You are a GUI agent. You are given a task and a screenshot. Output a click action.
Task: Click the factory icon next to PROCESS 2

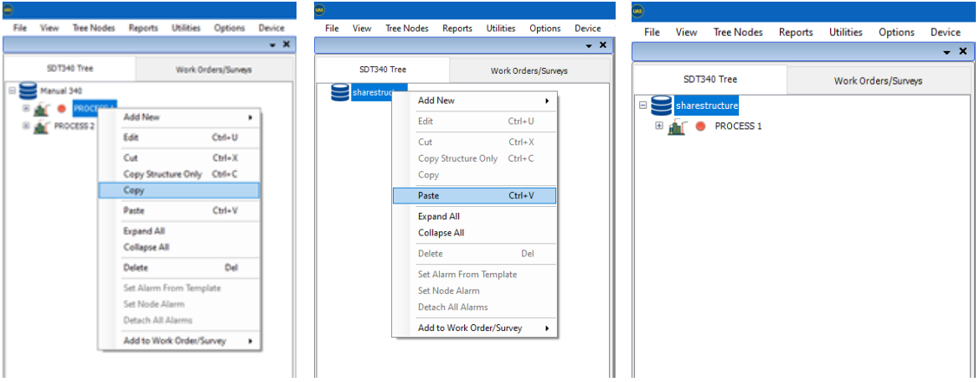click(39, 126)
